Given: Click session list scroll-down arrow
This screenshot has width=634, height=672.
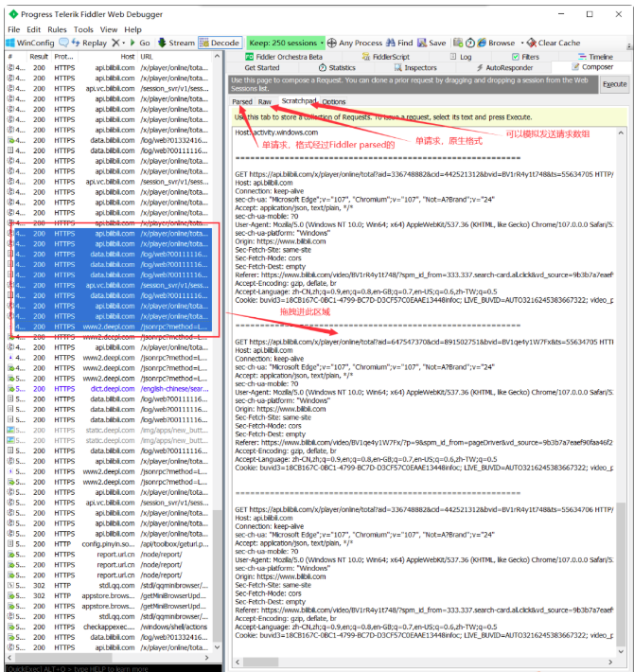Looking at the screenshot, I should click(x=218, y=647).
